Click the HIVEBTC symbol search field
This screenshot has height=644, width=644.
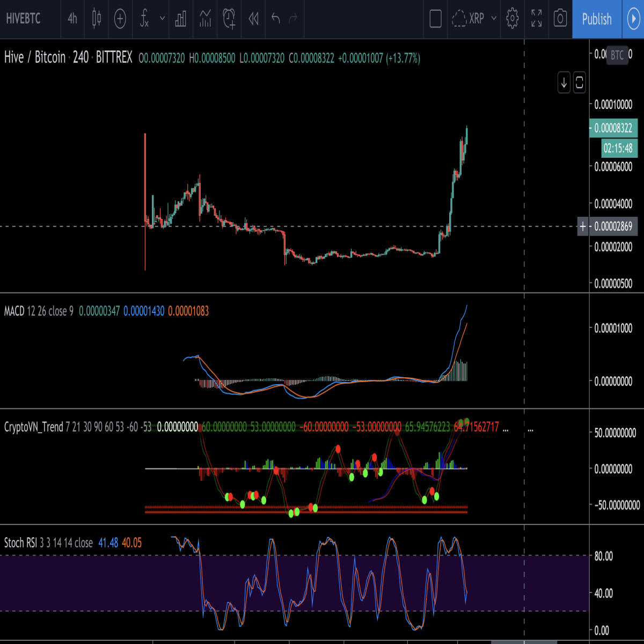24,19
